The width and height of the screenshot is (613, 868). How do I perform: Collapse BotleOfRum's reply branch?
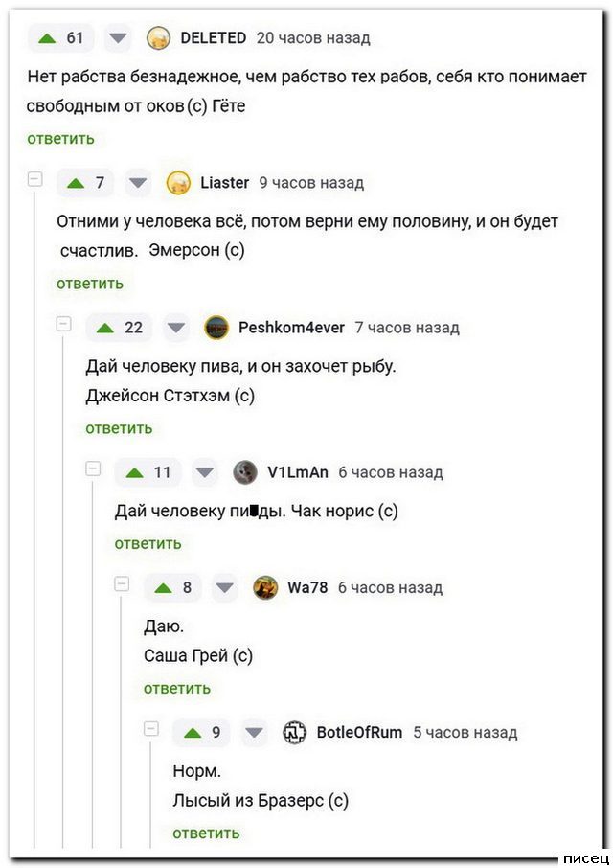pos(150,728)
